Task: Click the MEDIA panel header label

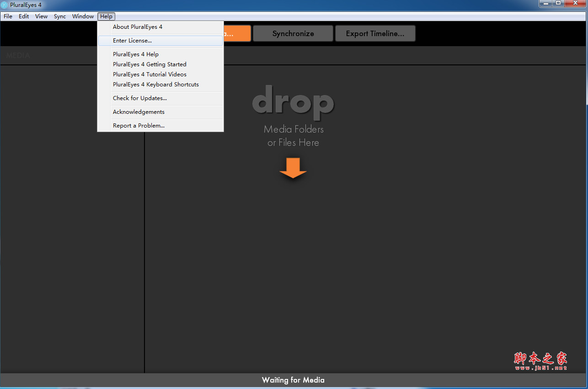Action: [18, 55]
